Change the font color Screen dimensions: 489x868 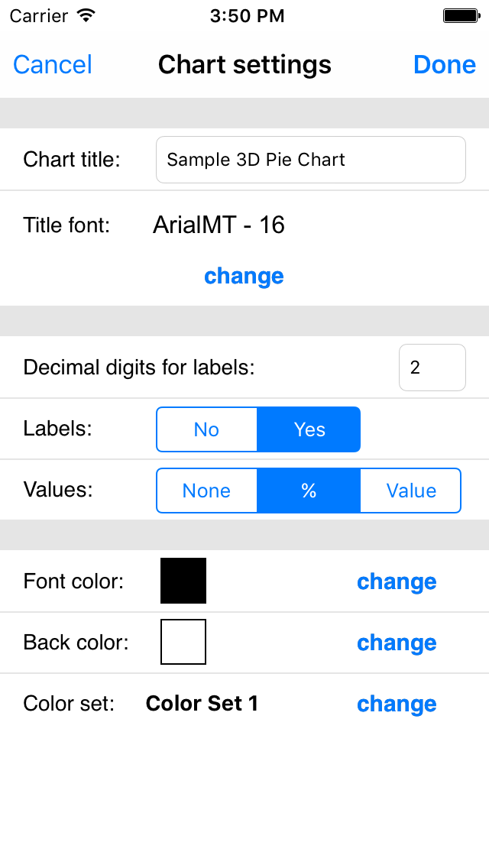(x=397, y=581)
